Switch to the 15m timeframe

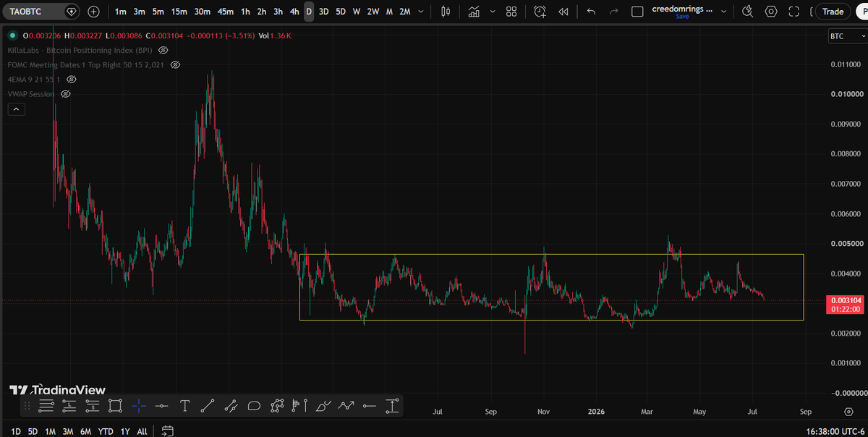(179, 12)
